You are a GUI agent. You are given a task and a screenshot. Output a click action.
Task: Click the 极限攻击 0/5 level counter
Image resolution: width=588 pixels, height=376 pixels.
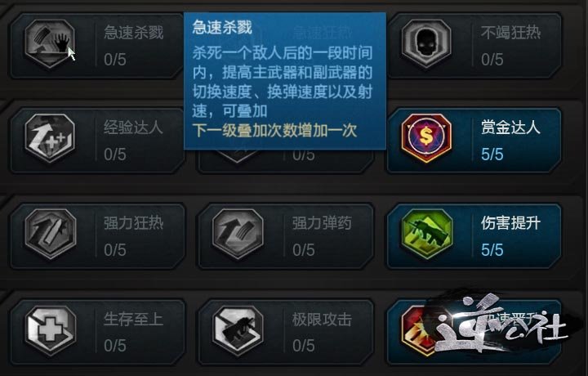(303, 346)
